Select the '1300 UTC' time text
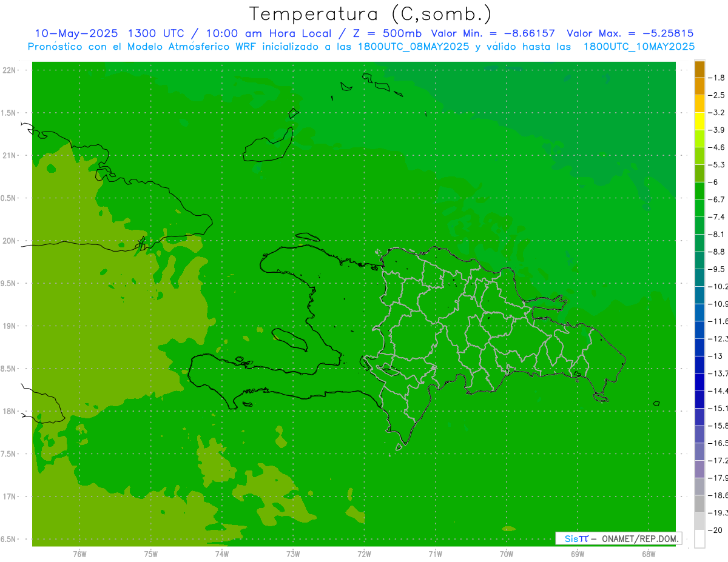728x562 pixels. (155, 33)
